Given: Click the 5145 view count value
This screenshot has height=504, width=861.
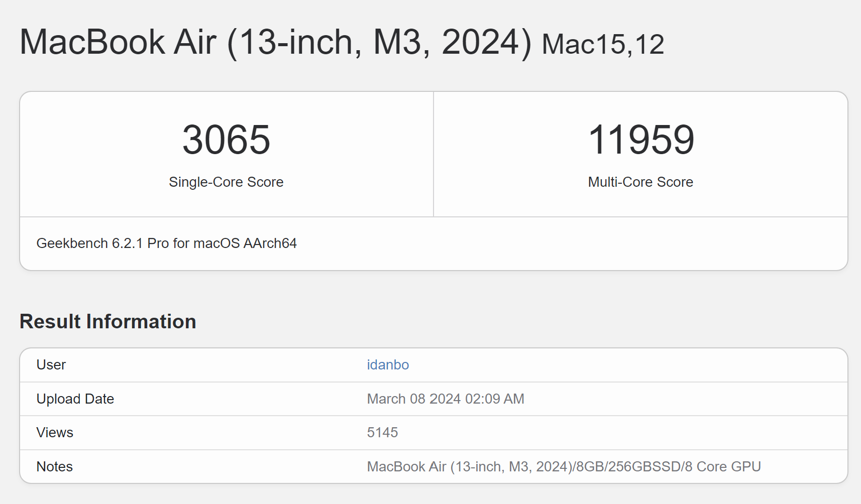Looking at the screenshot, I should click(382, 433).
